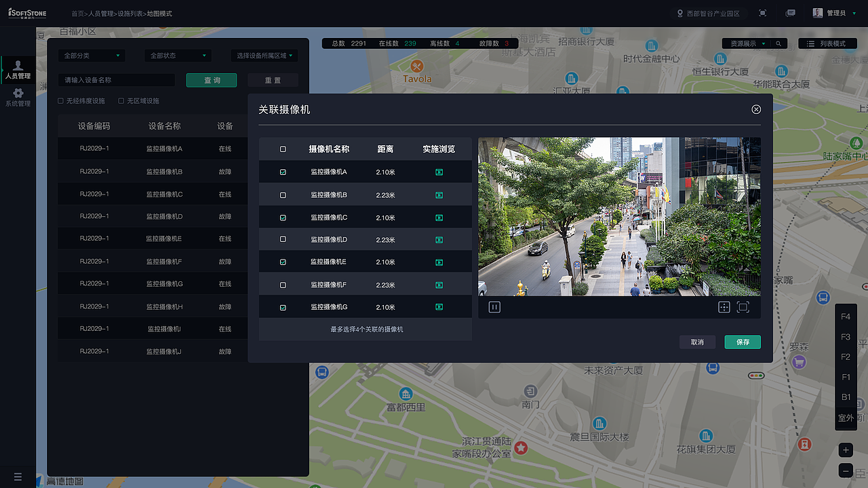Switch map to floor F2
This screenshot has width=868, height=488.
pos(846,357)
